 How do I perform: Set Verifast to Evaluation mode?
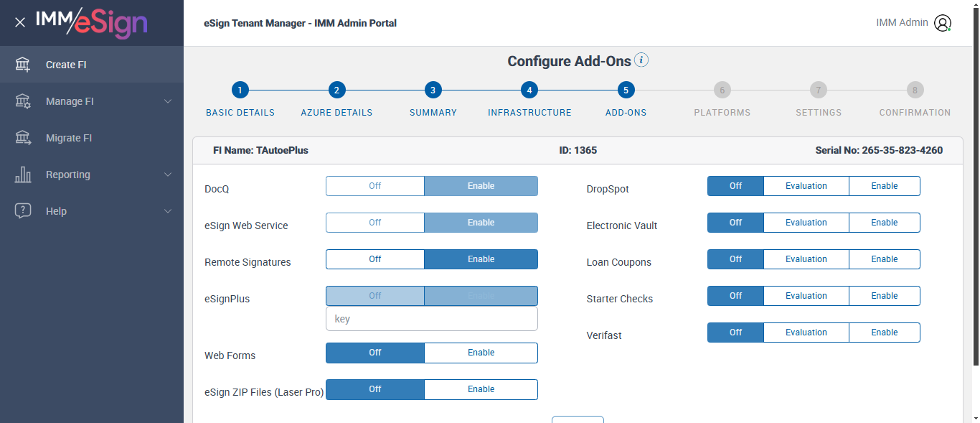806,333
